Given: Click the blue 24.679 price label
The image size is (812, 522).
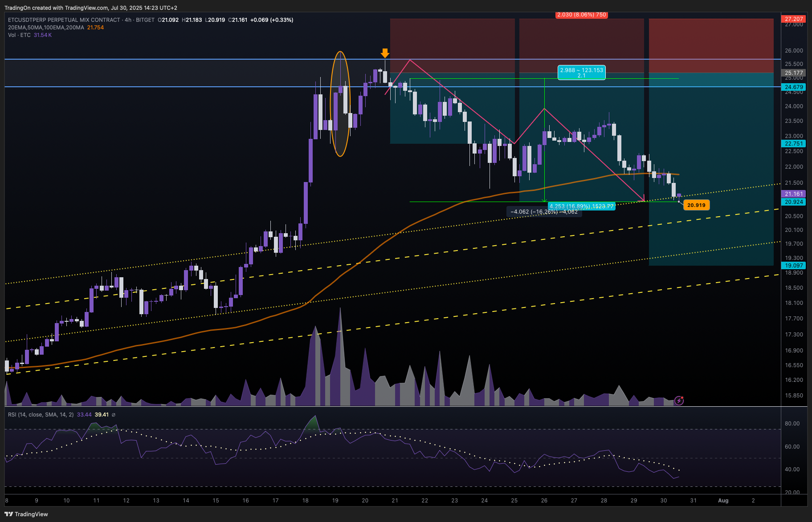Looking at the screenshot, I should point(794,87).
